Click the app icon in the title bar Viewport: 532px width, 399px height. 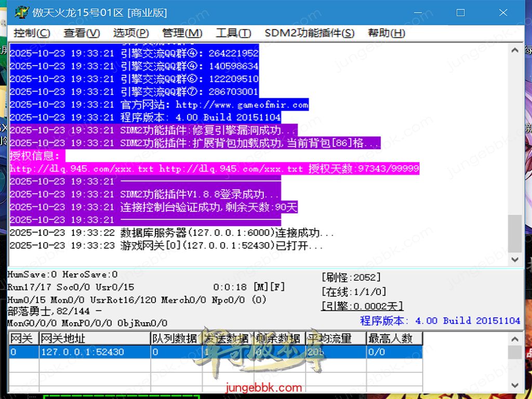tap(21, 12)
